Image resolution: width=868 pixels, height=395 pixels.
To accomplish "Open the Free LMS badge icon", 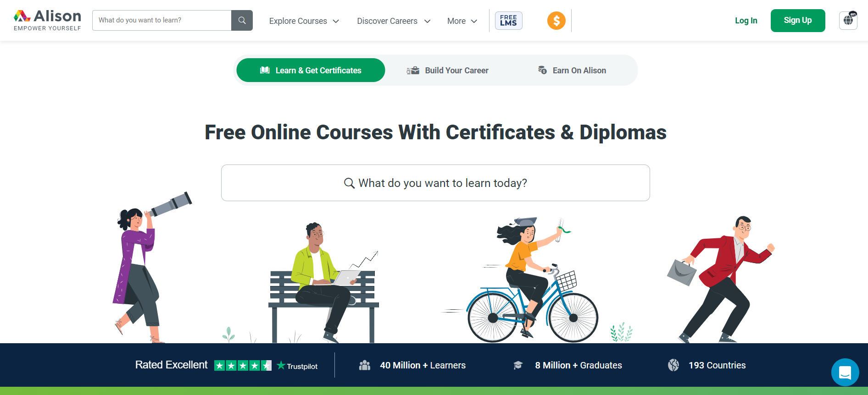I will (x=508, y=21).
